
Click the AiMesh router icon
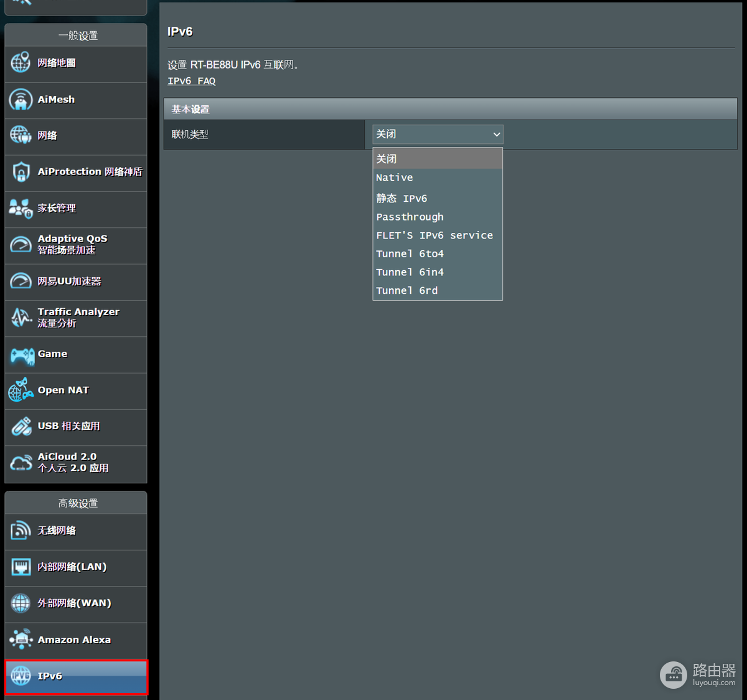[x=21, y=100]
